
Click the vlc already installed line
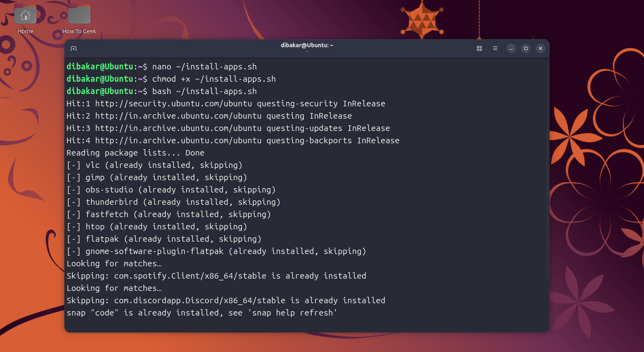coord(155,165)
